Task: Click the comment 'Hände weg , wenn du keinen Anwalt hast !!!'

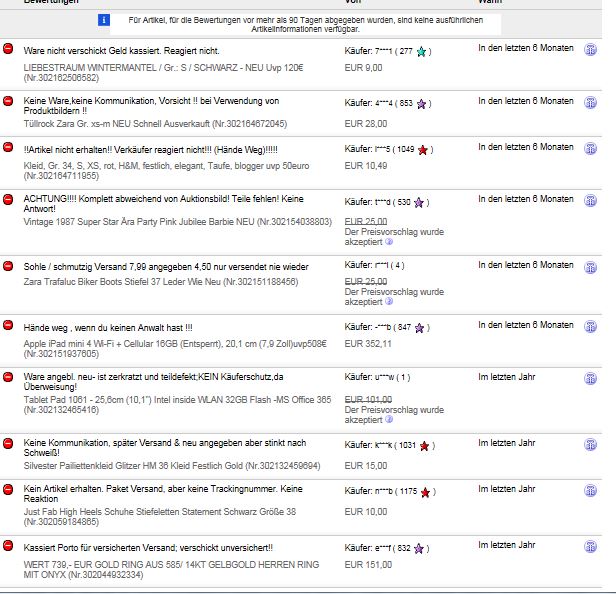Action: (108, 328)
